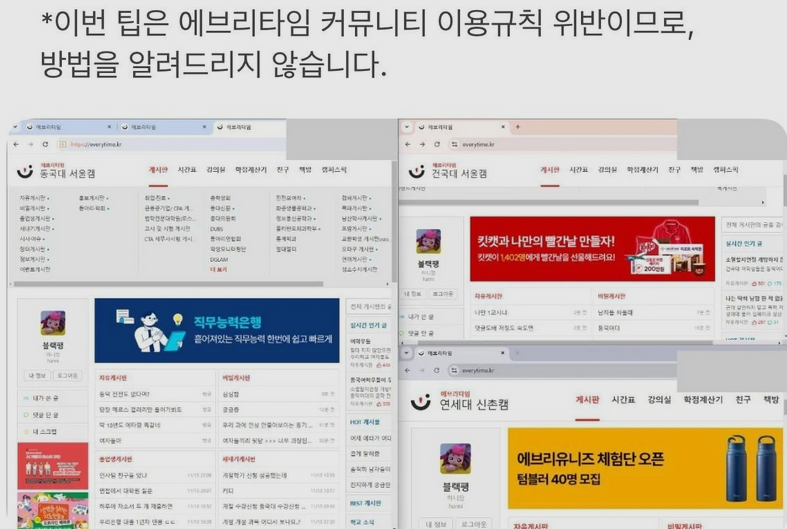Open 자유게시판 in the 동국대 board menu

tap(33, 198)
